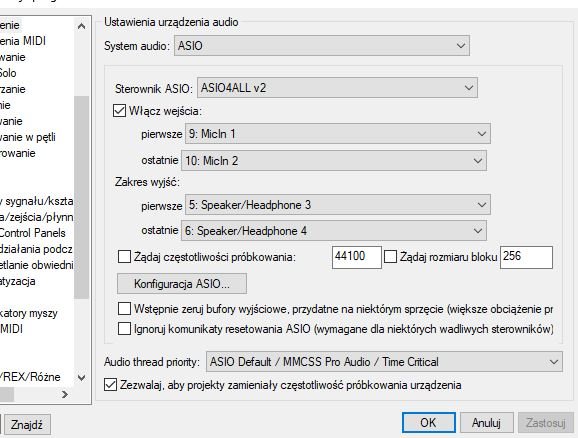Open the System audio dropdown
The image size is (578, 438).
[321, 46]
